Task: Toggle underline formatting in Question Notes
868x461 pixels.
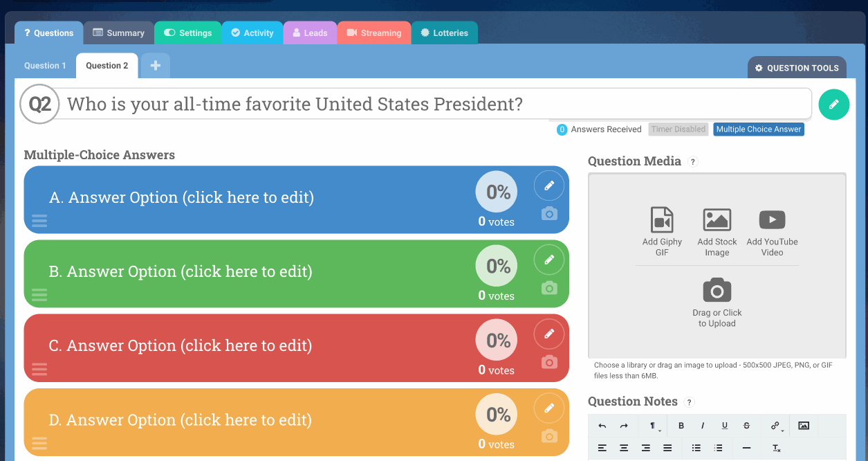Action: (725, 426)
